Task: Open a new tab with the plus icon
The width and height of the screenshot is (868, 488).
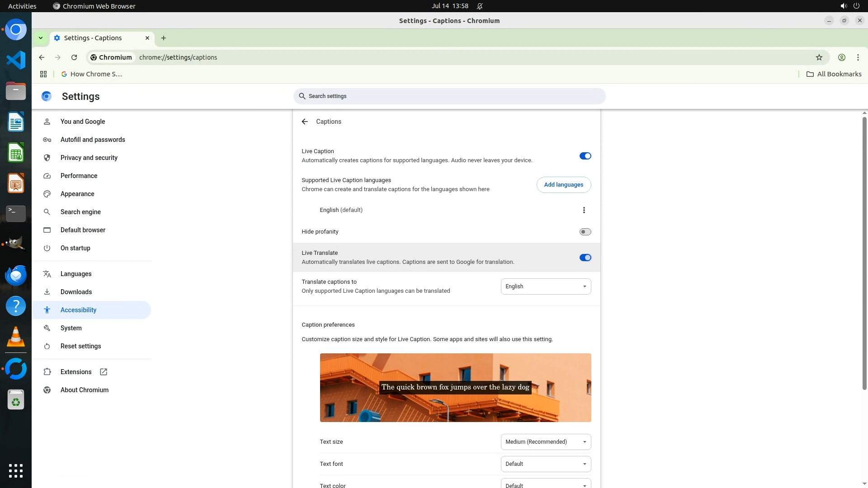Action: (164, 38)
